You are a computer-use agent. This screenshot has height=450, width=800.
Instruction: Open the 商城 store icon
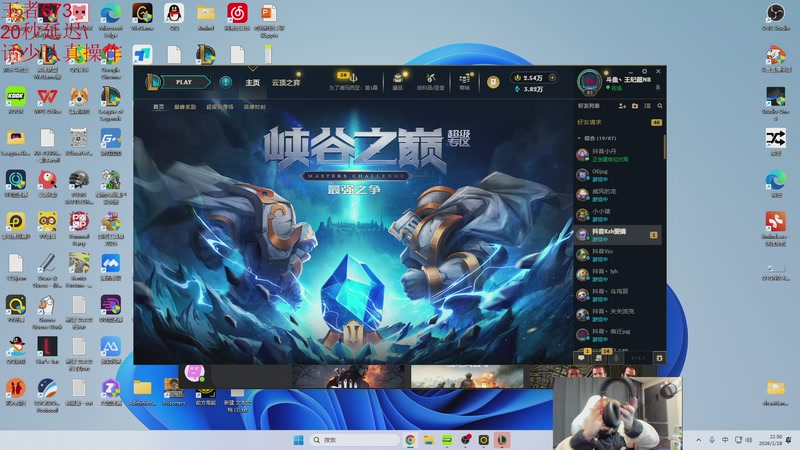464,79
